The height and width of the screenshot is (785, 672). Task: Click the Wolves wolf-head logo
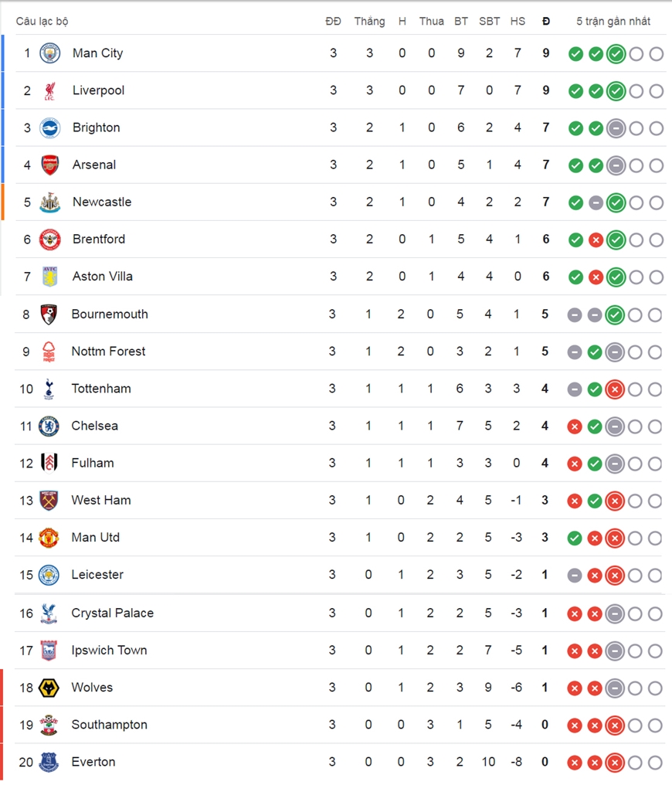49,688
